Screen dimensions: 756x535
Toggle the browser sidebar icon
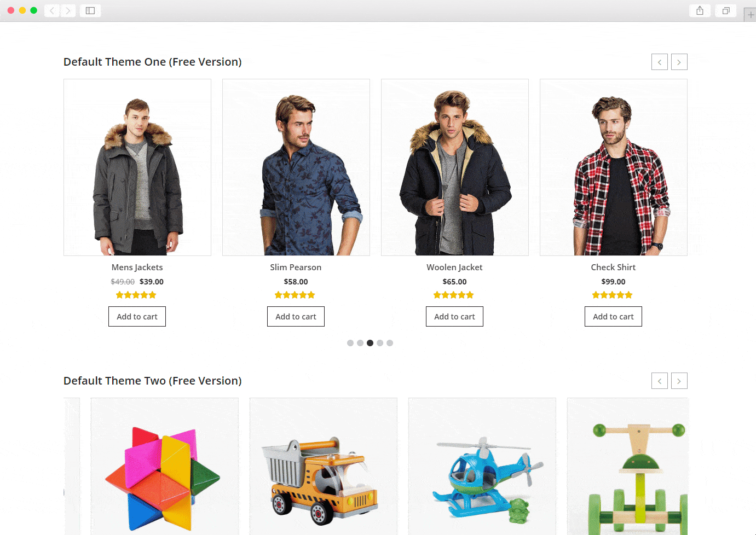tap(90, 10)
